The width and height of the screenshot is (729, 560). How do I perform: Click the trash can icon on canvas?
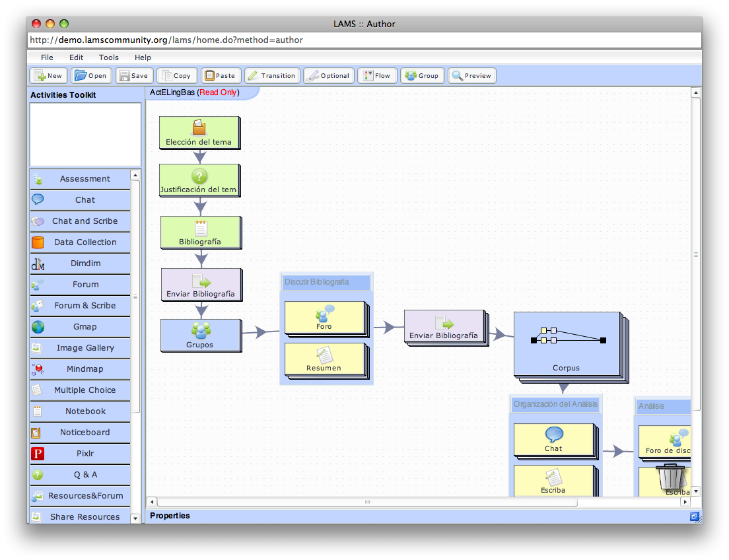pos(671,477)
